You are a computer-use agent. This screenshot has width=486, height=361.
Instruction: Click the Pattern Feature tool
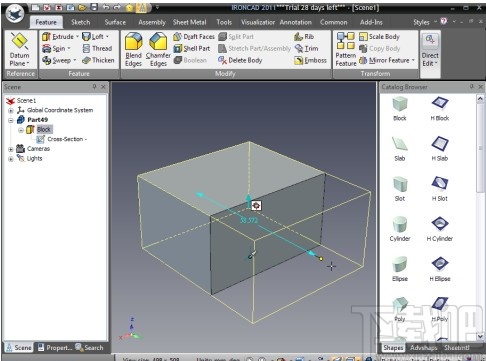[x=346, y=50]
